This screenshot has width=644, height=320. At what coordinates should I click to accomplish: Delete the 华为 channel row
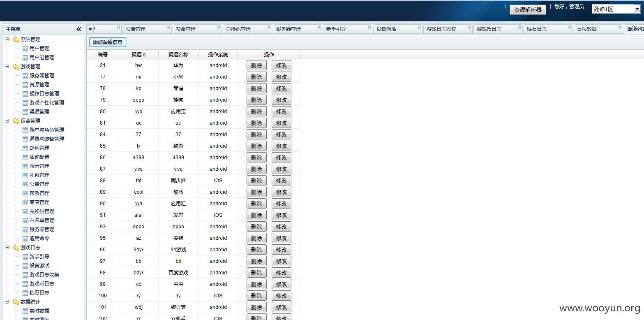pyautogui.click(x=256, y=65)
